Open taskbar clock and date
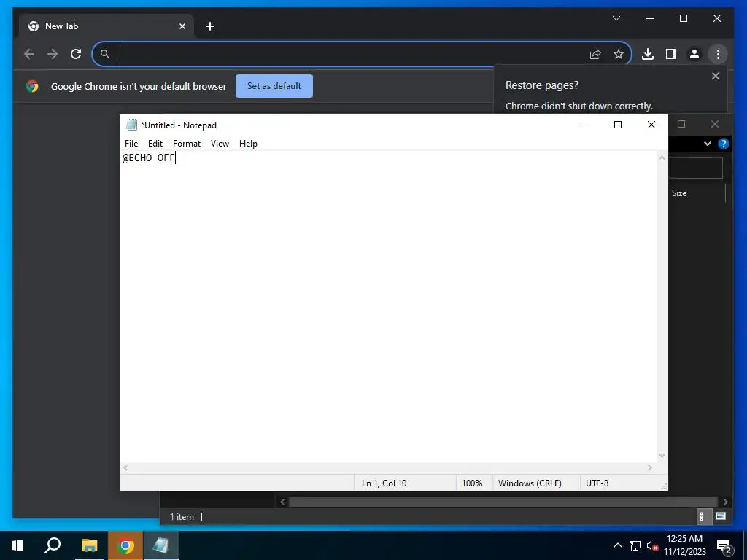The width and height of the screenshot is (747, 560). 684,545
